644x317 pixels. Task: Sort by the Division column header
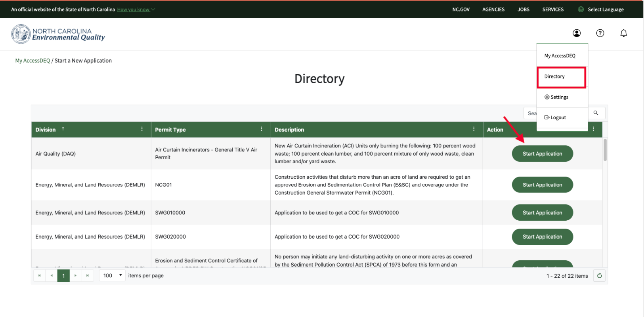tap(46, 130)
